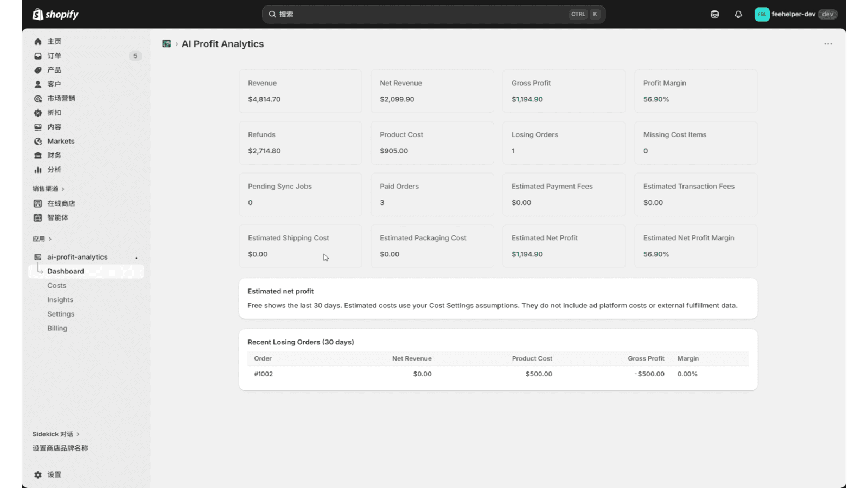Open order #1002 row
The image size is (868, 488).
498,374
